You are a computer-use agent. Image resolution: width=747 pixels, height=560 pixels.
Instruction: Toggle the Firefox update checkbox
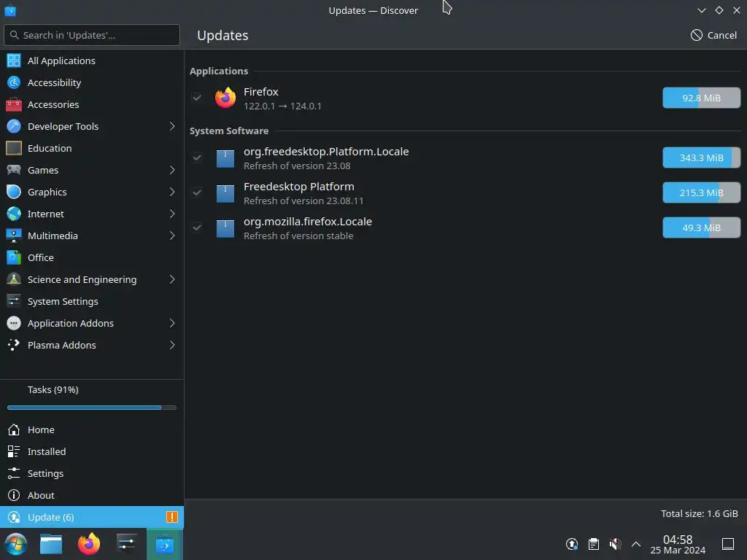click(197, 98)
